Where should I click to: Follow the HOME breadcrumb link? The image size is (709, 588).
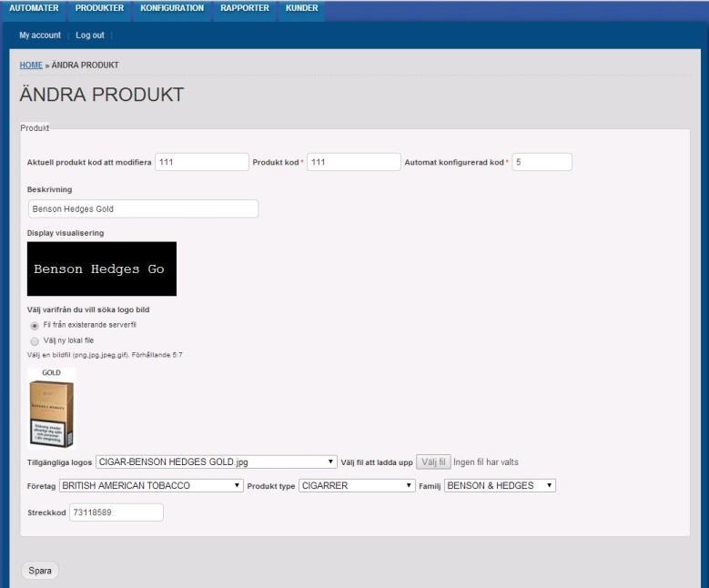(x=31, y=66)
